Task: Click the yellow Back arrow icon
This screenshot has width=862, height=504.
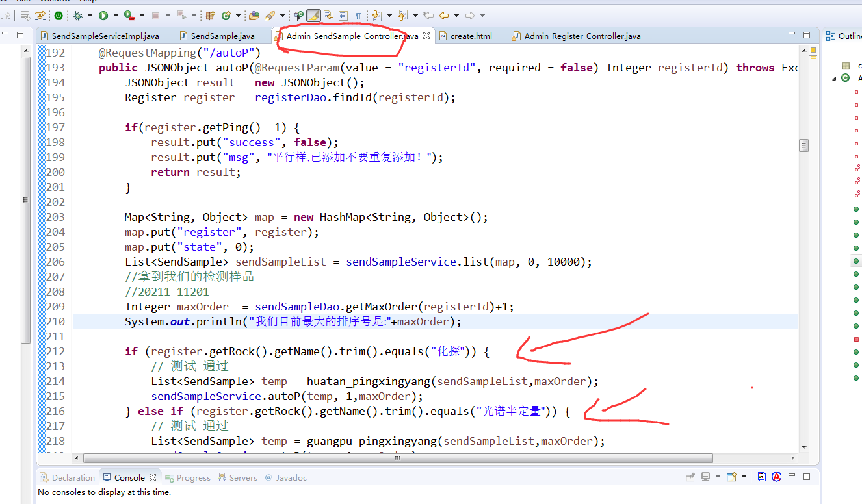Action: (444, 15)
